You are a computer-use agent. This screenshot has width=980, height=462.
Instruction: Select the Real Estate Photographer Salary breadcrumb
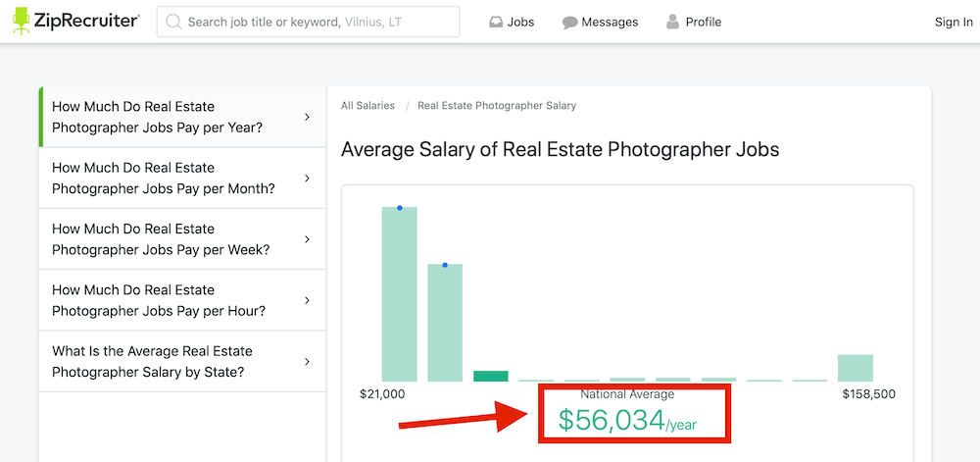click(x=497, y=105)
